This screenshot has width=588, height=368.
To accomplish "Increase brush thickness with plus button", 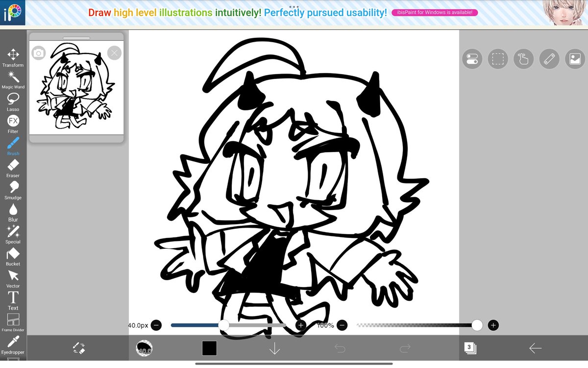I will 301,325.
